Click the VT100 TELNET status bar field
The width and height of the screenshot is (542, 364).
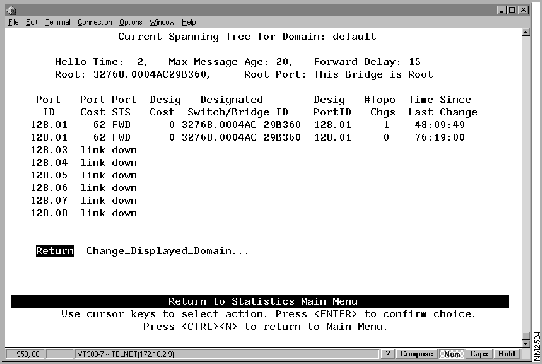point(226,354)
